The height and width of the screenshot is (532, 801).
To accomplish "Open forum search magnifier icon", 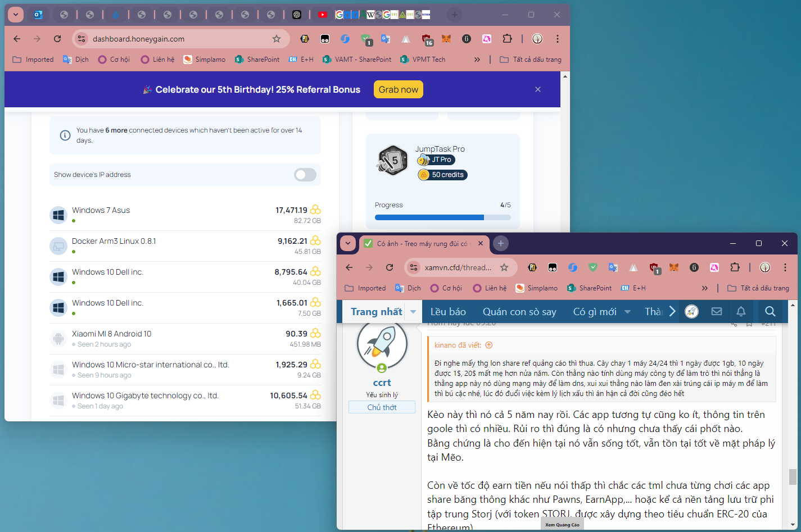I will (770, 311).
